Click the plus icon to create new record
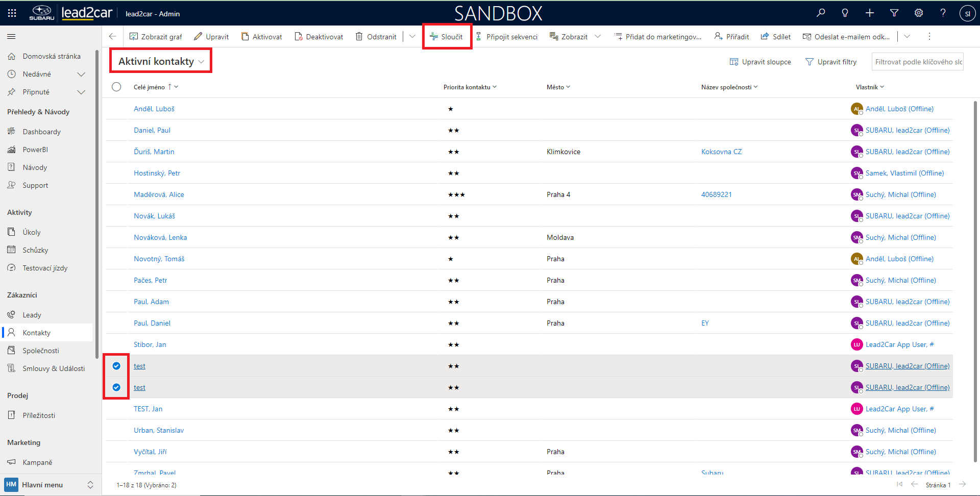 pos(870,13)
